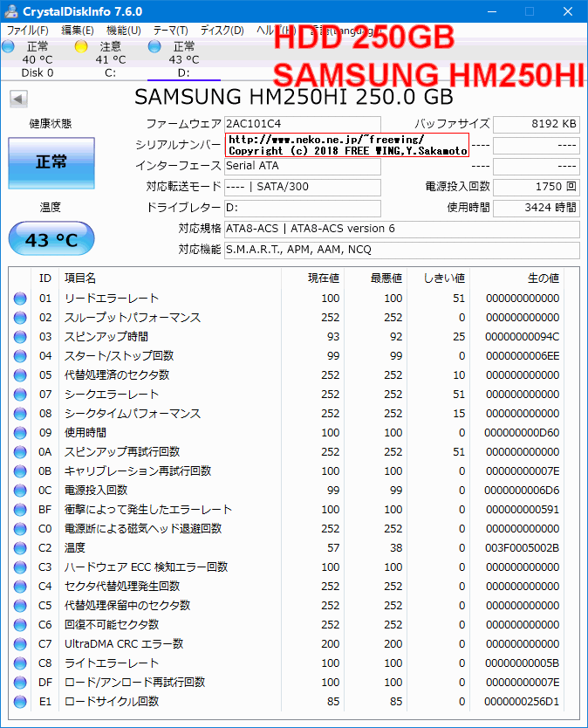Select 回復不可能セクタ数 attribute name
This screenshot has width=588, height=728.
(x=112, y=625)
